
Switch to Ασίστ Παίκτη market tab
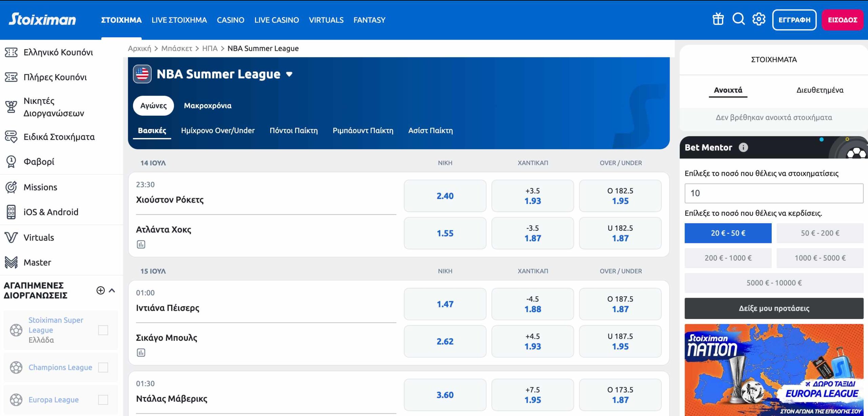tap(430, 131)
